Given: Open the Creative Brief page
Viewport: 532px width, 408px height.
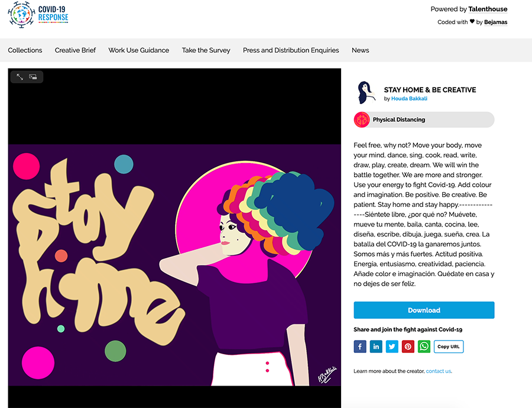Looking at the screenshot, I should click(75, 50).
